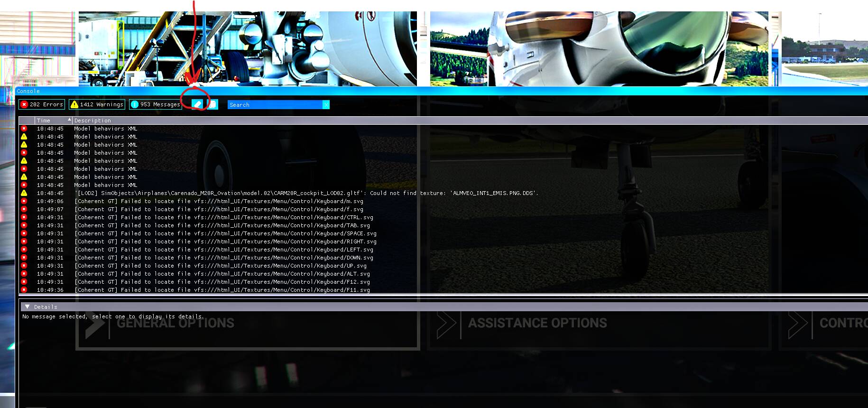Viewport: 868px width, 408px height.
Task: Select the ALMVEO_INT1_EMIS texture warning row
Action: pyautogui.click(x=306, y=193)
